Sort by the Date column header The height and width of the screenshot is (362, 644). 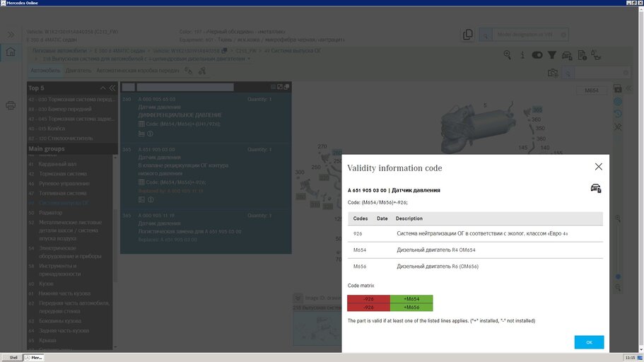pyautogui.click(x=382, y=218)
